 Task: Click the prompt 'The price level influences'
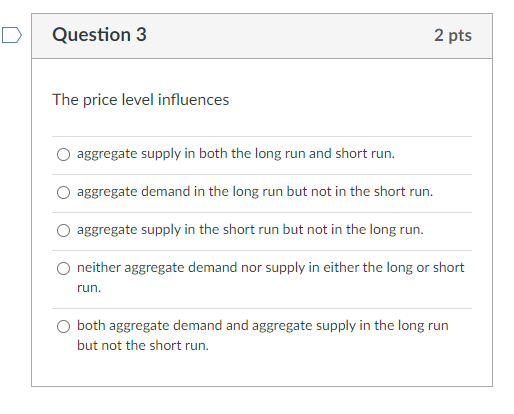pyautogui.click(x=141, y=100)
